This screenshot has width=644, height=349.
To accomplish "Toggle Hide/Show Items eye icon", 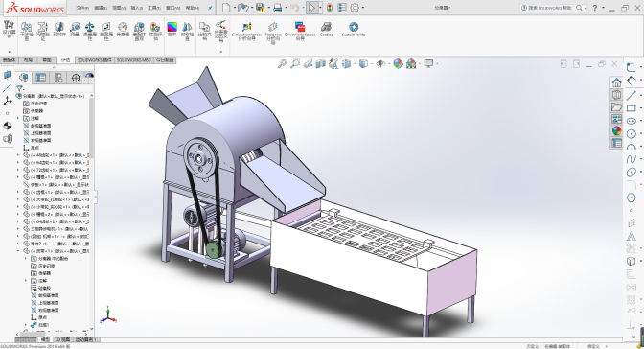I will click(380, 63).
